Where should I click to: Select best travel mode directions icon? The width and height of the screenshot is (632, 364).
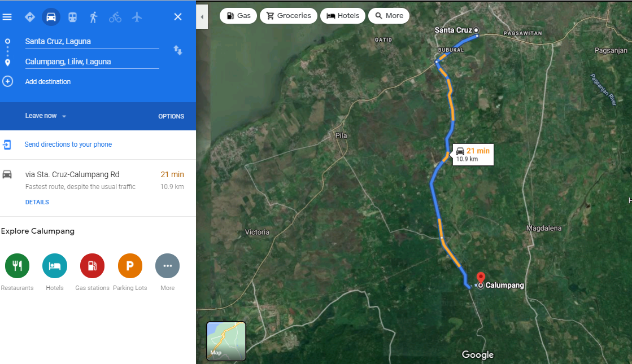(x=30, y=17)
